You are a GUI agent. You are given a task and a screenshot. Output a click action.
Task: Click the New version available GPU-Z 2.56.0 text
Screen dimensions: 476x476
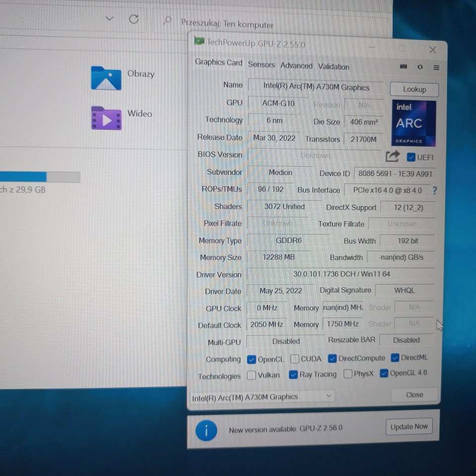click(286, 429)
